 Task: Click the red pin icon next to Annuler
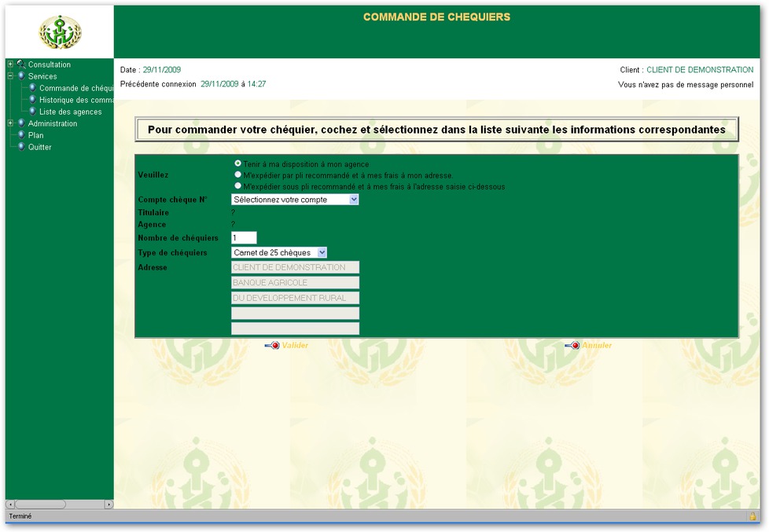(x=572, y=345)
